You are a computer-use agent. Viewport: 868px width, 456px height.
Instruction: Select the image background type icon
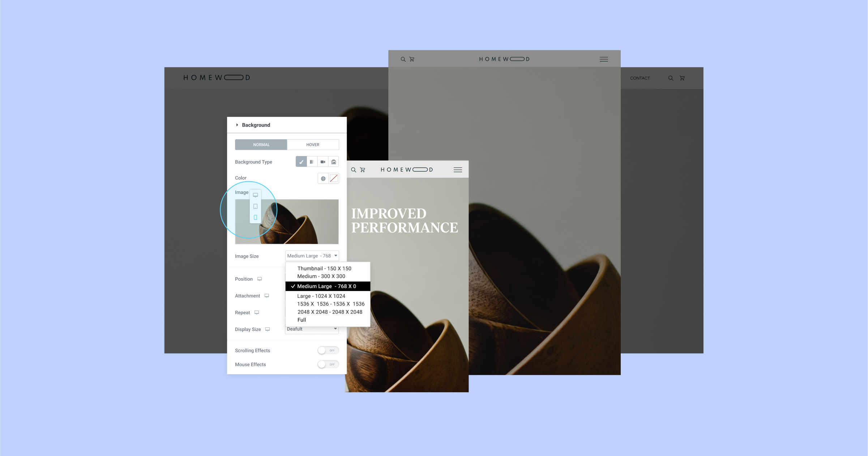pyautogui.click(x=334, y=161)
